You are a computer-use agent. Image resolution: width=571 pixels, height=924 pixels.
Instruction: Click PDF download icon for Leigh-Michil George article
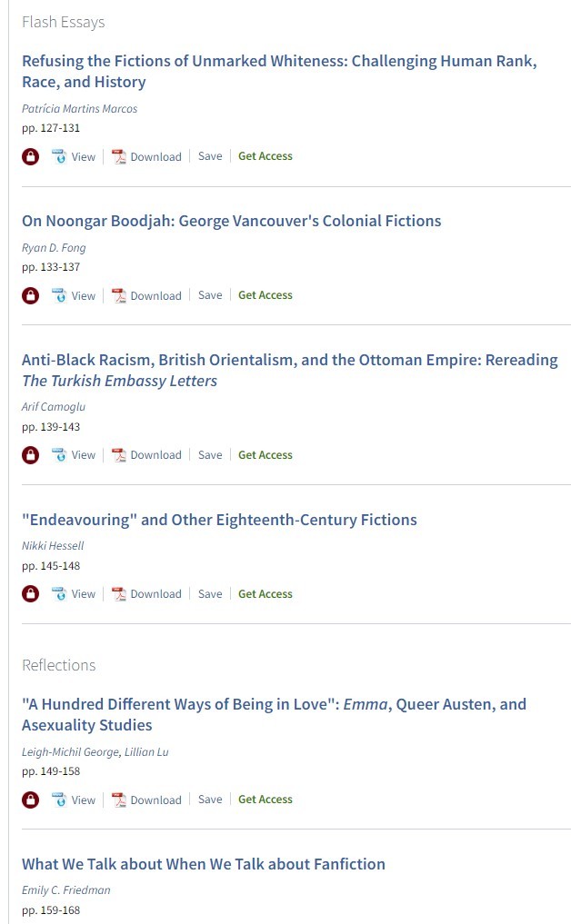coord(119,800)
